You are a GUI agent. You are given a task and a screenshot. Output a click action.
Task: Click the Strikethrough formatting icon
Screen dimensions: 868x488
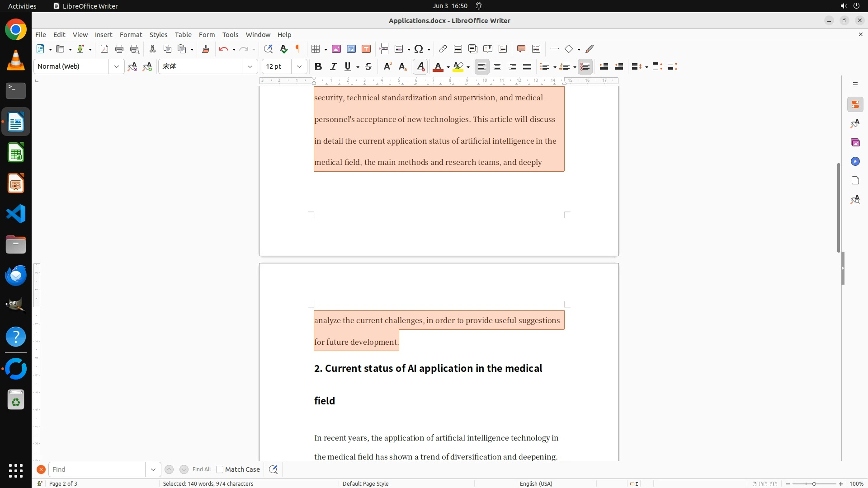pyautogui.click(x=368, y=66)
